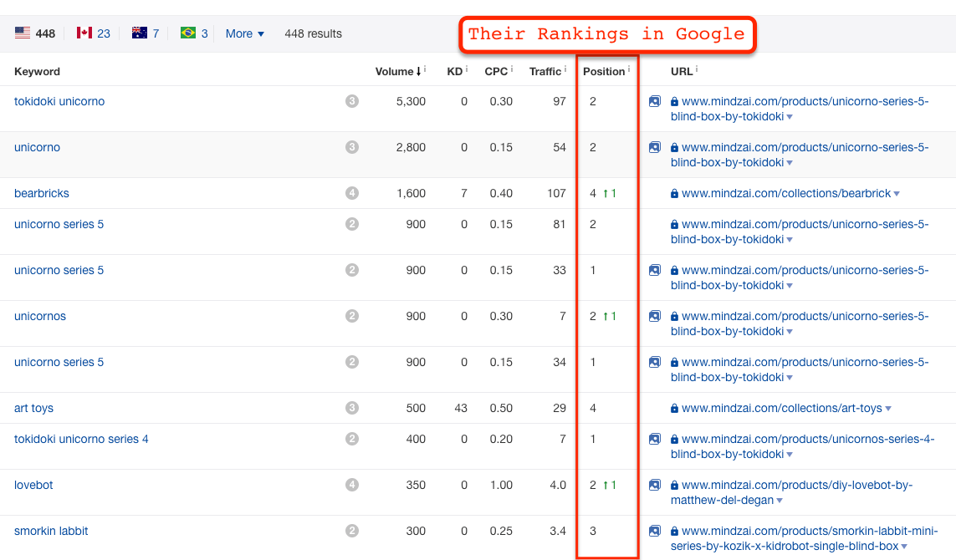Expand URL dropdown arrow in bearbricks row
Viewport: 956px width, 560px height.
tap(897, 194)
